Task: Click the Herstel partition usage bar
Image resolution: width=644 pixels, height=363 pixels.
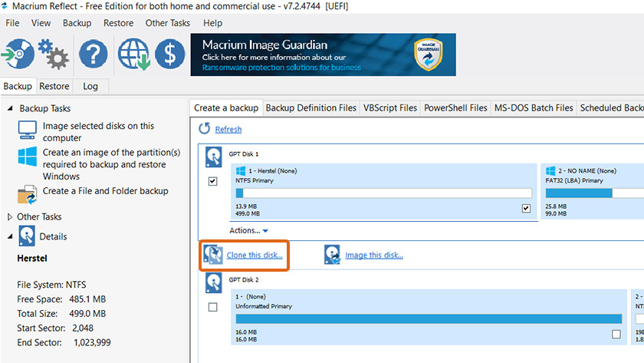Action: tap(384, 193)
